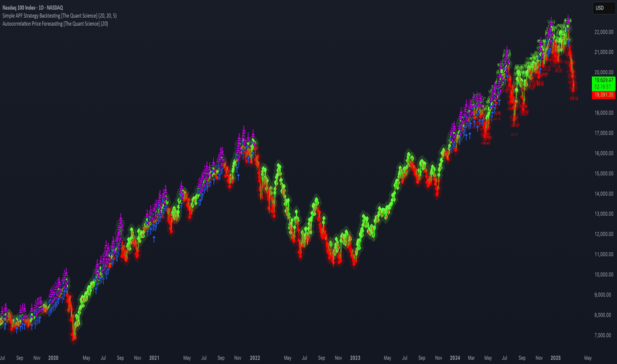This screenshot has height=364, width=617.
Task: Click the 2022 label on time axis
Action: pos(255,358)
